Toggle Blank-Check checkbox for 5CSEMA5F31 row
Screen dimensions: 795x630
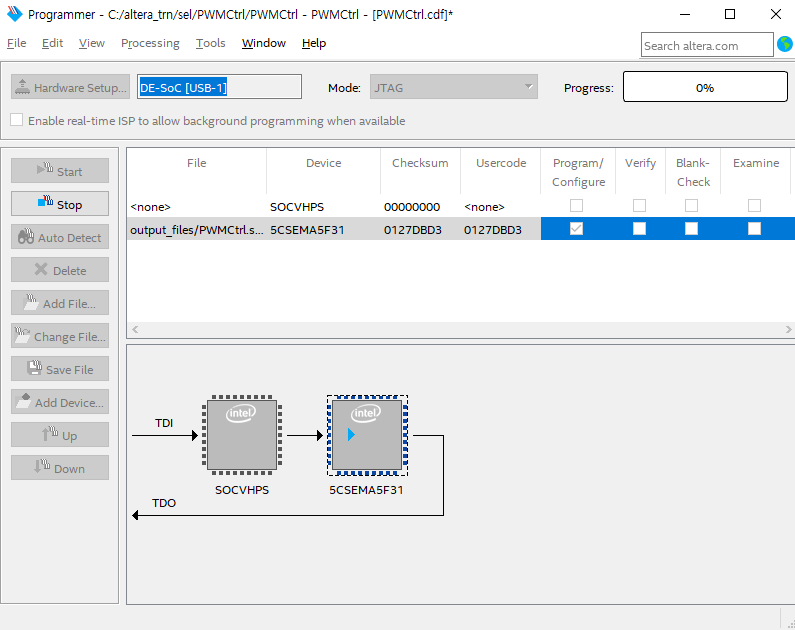click(692, 229)
